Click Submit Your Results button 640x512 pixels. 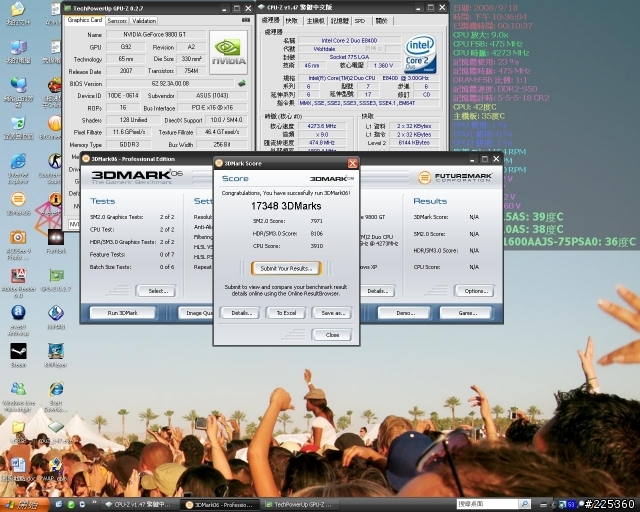point(286,268)
